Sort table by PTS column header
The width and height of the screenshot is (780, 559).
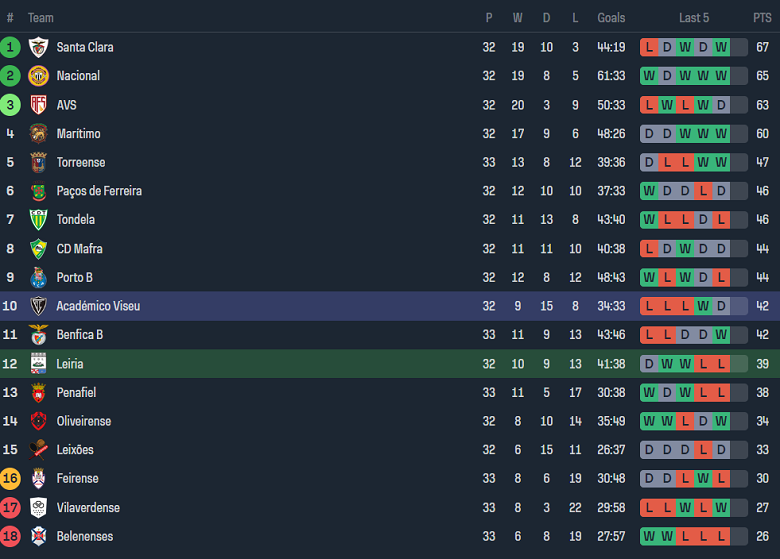(762, 18)
